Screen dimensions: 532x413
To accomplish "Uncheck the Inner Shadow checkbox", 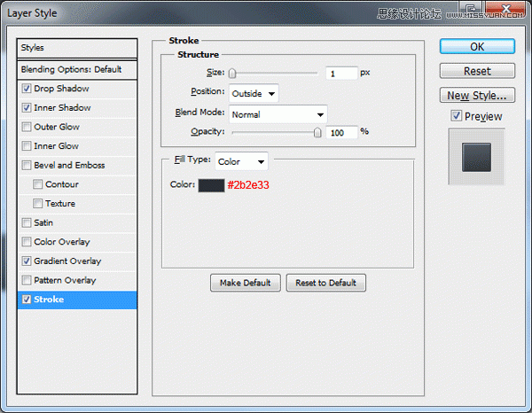I will click(27, 108).
